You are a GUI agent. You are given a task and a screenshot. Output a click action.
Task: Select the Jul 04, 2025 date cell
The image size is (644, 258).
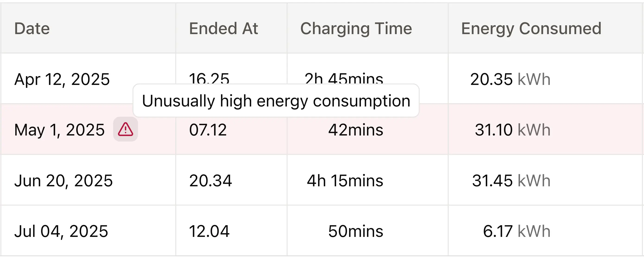point(61,231)
